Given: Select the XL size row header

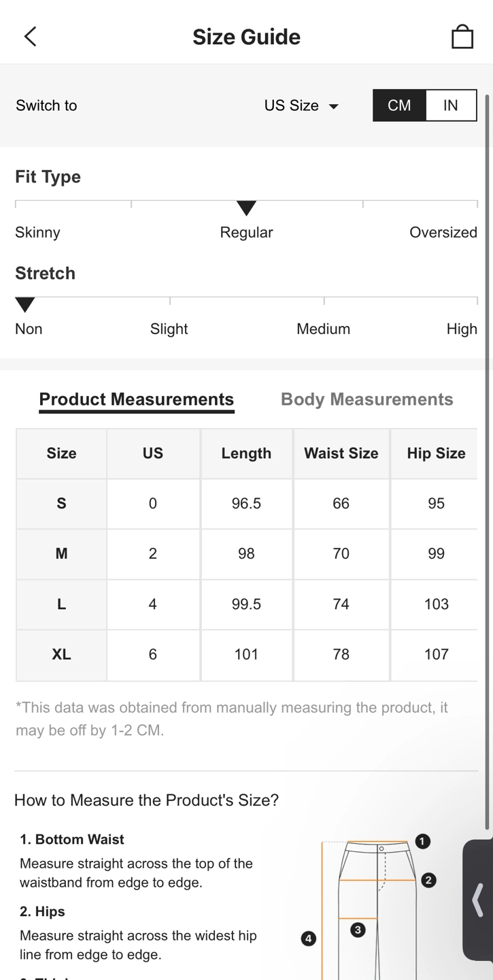Looking at the screenshot, I should [x=61, y=654].
